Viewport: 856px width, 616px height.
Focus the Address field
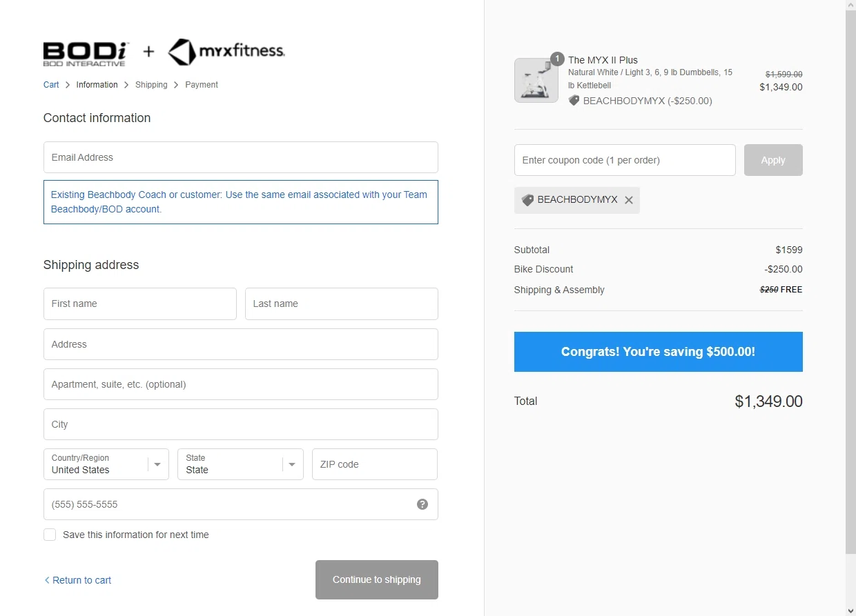[x=241, y=344]
